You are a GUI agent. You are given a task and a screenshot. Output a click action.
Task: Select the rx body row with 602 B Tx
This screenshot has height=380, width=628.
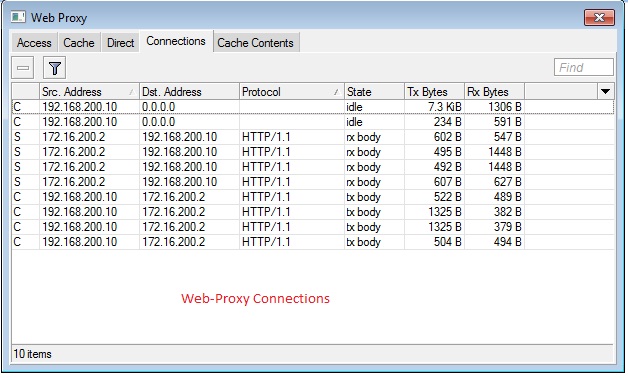pyautogui.click(x=313, y=137)
